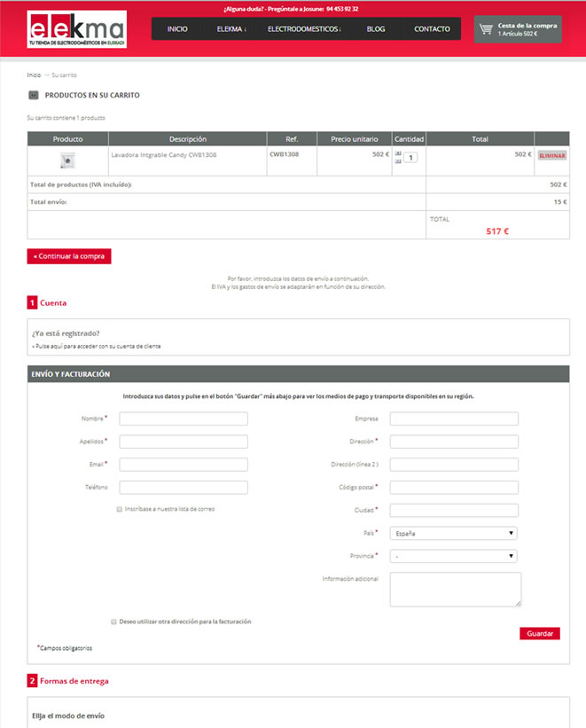This screenshot has width=586, height=728.
Task: Click link to access with customer account
Action: (x=97, y=347)
